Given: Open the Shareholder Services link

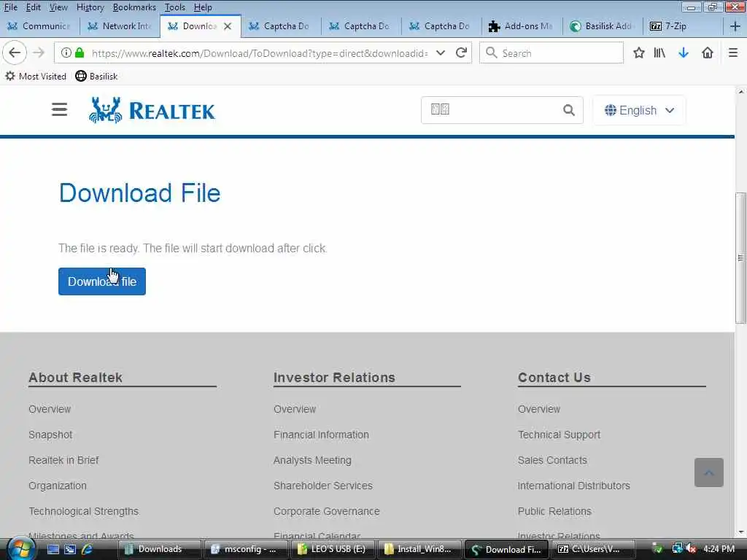Looking at the screenshot, I should coord(323,486).
